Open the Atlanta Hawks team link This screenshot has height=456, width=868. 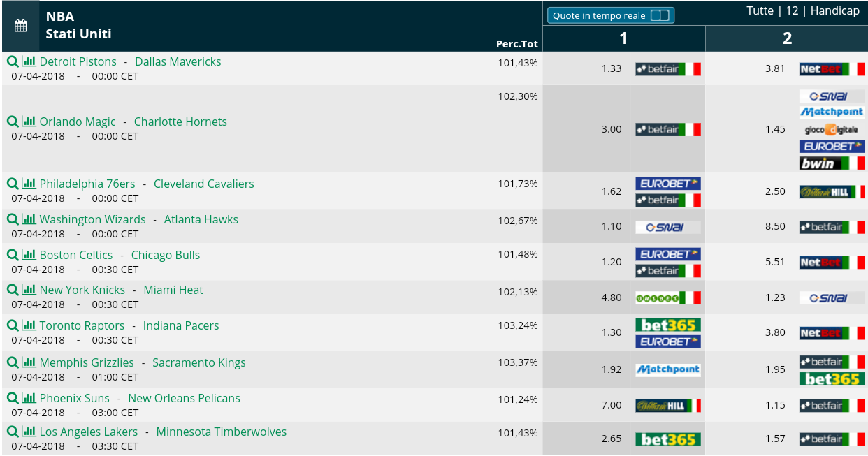point(201,219)
